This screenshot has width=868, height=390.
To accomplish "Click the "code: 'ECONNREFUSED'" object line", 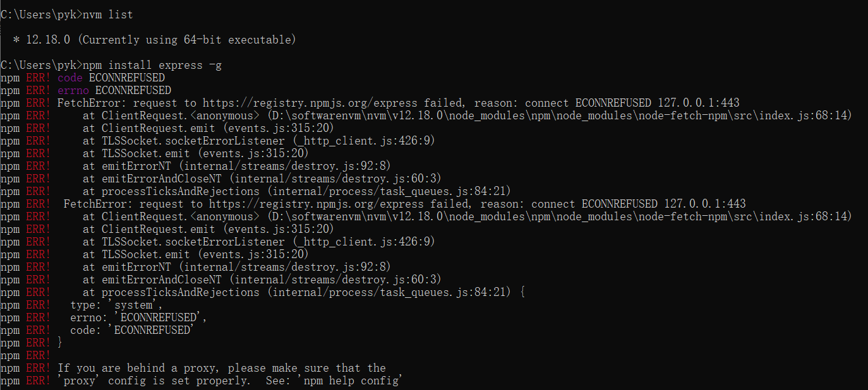I will coord(131,330).
